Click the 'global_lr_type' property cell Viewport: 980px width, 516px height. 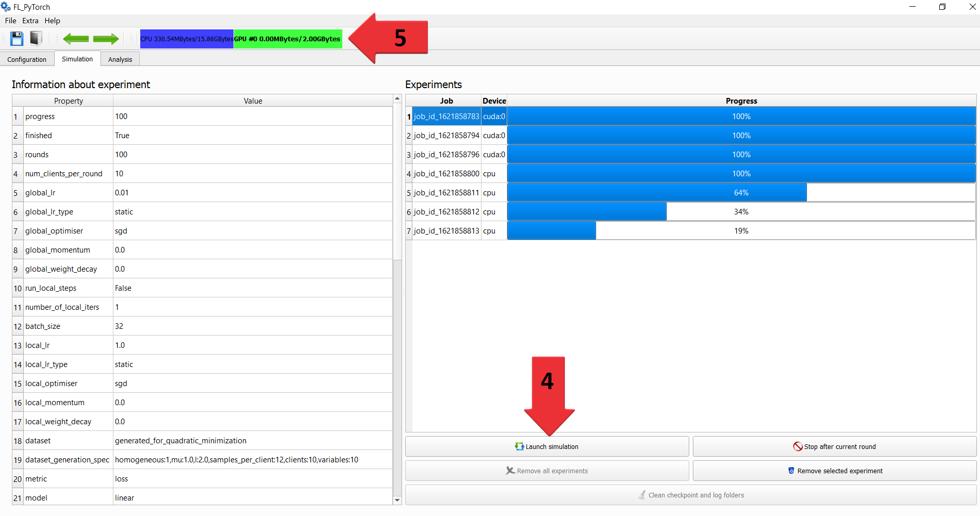point(68,212)
